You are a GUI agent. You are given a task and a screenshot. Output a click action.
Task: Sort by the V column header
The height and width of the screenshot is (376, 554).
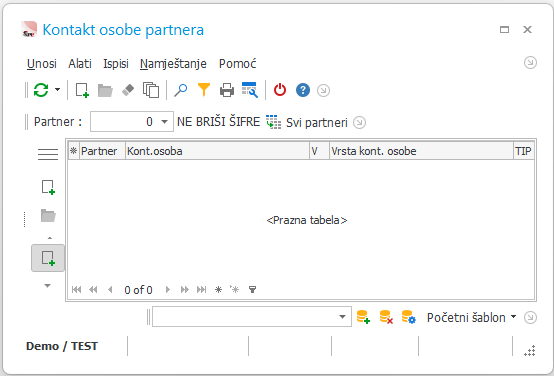(x=319, y=151)
